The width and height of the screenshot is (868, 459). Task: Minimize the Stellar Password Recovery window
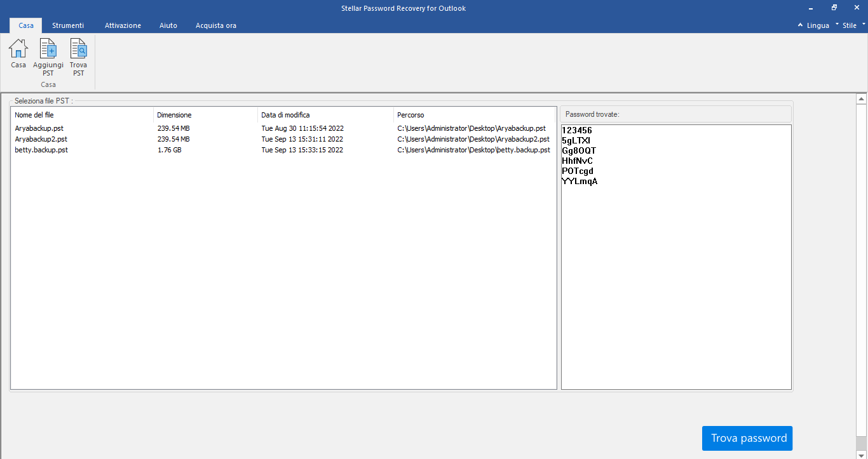pos(811,8)
